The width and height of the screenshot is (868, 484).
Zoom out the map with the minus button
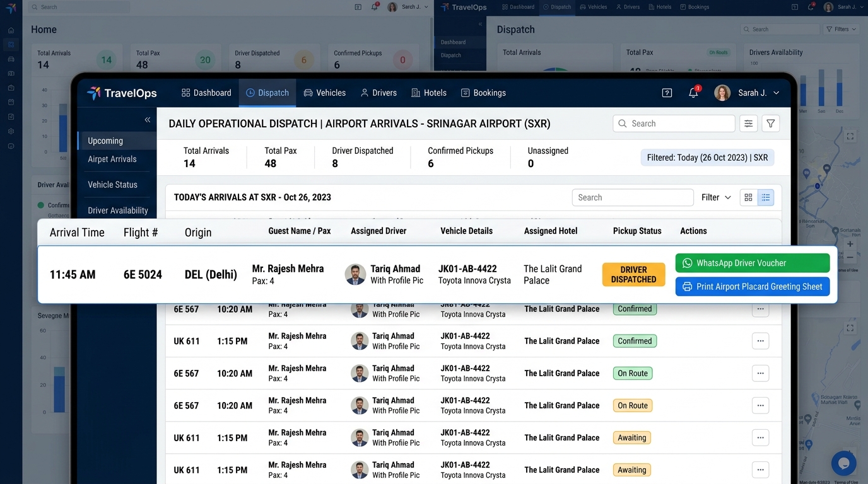click(850, 258)
